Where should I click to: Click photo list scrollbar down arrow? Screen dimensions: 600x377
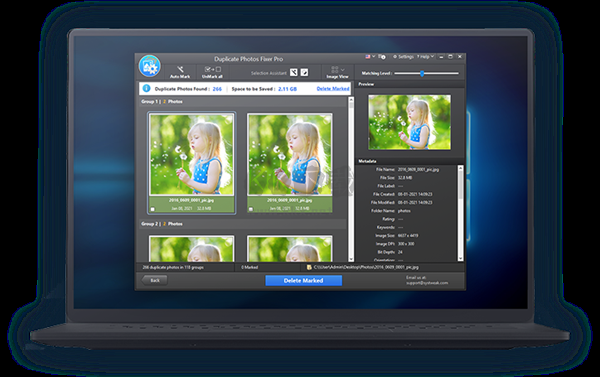(351, 259)
